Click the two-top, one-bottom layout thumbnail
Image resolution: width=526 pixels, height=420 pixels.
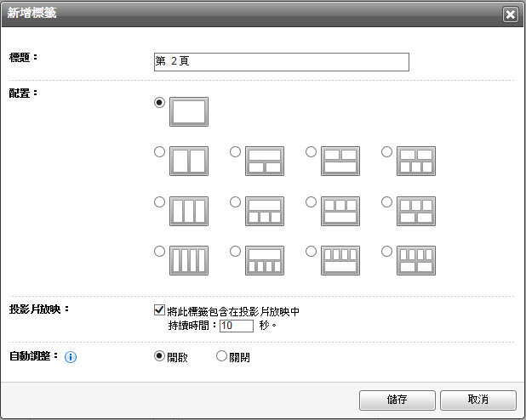click(x=340, y=161)
